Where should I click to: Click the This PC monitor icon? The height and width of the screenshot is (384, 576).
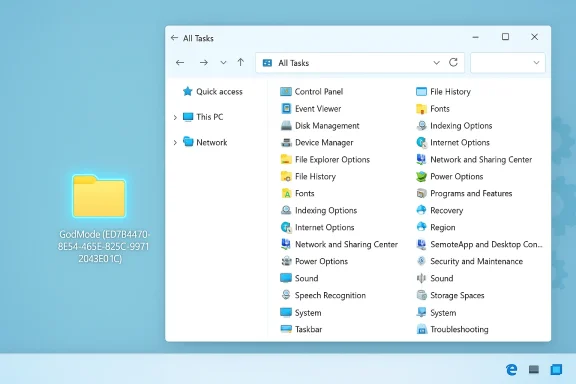click(x=188, y=117)
